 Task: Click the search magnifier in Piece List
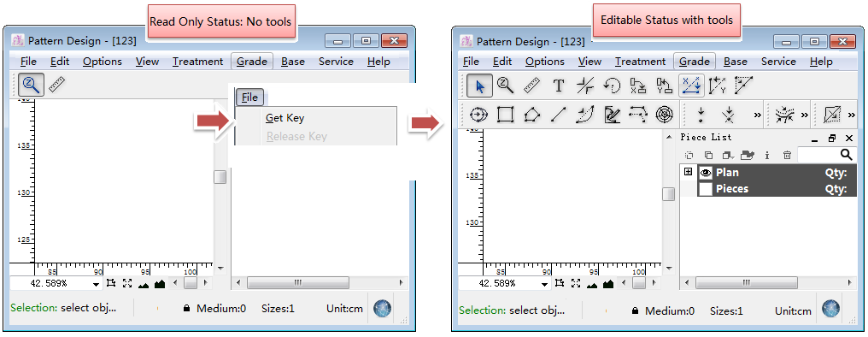847,155
